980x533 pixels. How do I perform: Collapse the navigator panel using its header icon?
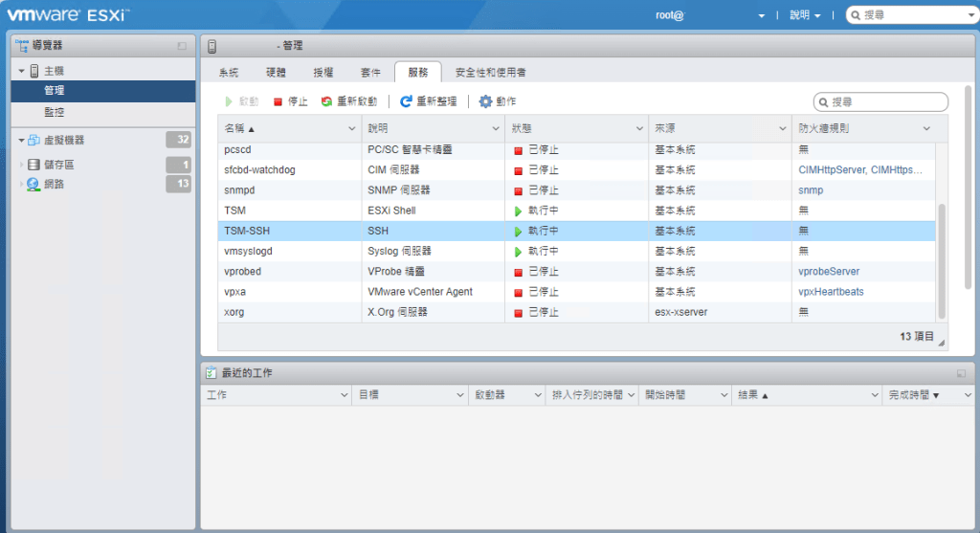pos(182,46)
